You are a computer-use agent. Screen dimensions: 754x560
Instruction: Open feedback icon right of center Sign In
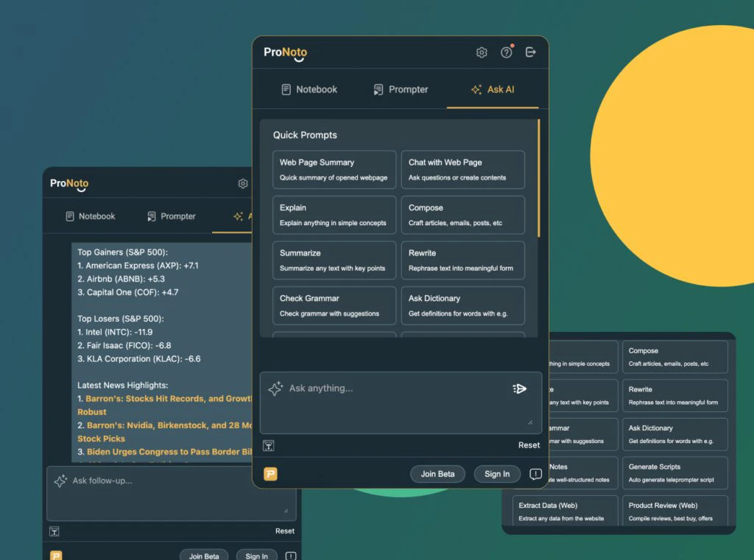[535, 474]
